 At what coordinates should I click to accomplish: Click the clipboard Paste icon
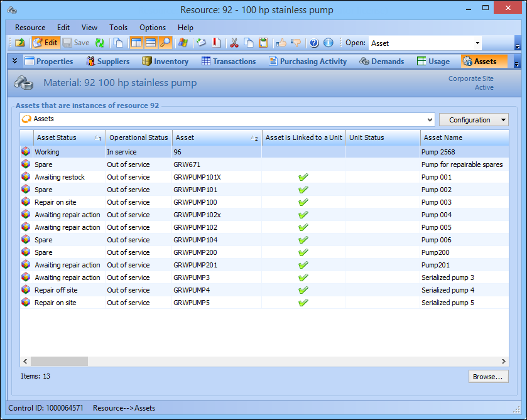[264, 43]
